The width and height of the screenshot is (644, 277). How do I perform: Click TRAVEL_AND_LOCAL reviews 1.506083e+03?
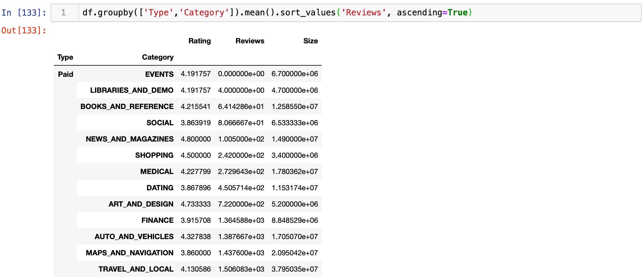(x=241, y=269)
